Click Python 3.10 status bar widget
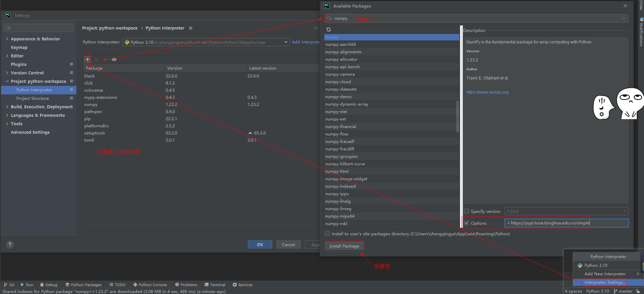 (x=597, y=291)
